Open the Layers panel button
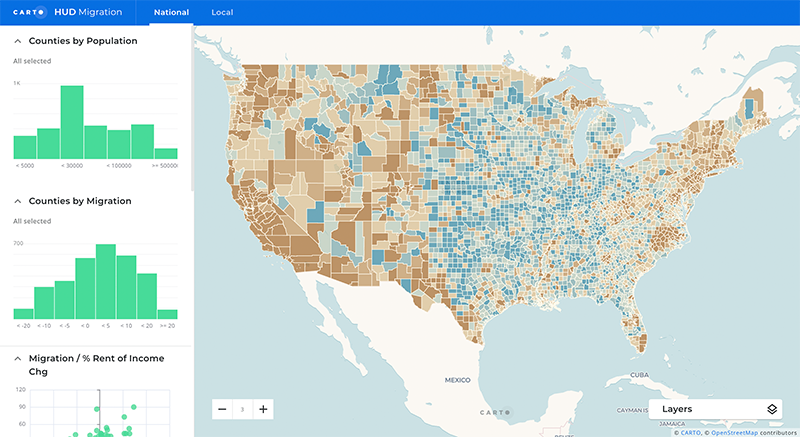 coord(715,409)
